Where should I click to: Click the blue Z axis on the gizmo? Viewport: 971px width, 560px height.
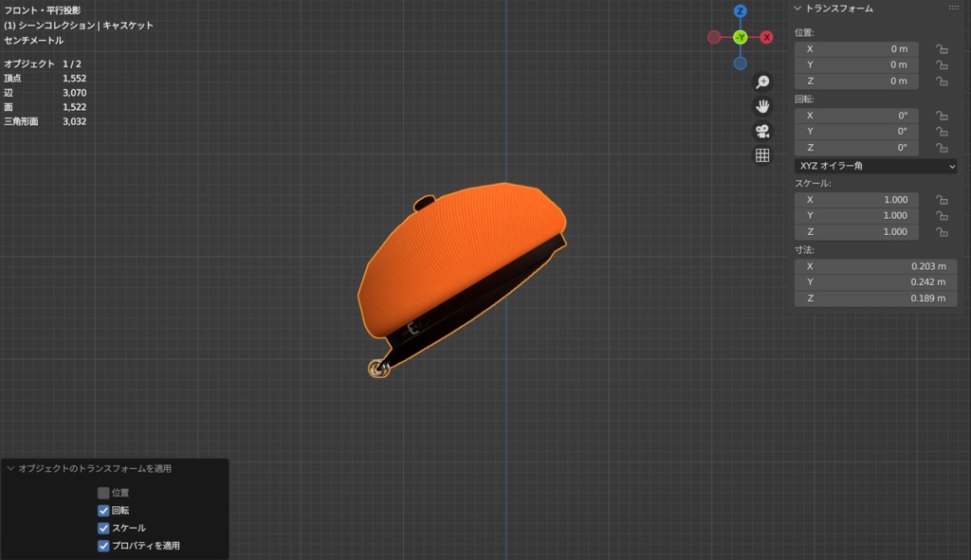[x=740, y=11]
